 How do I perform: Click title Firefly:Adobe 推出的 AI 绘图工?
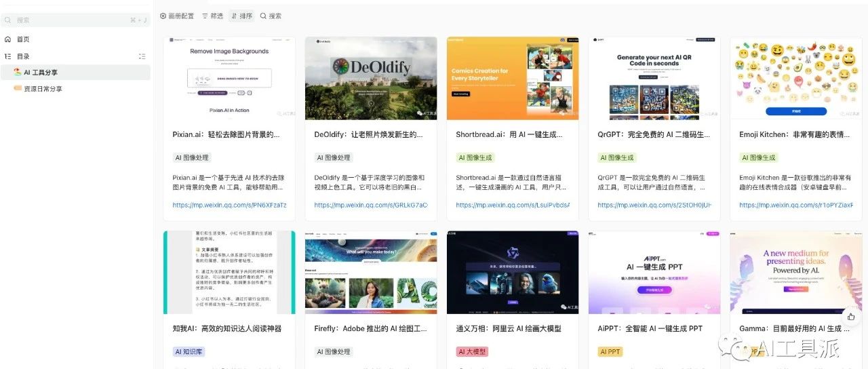pyautogui.click(x=370, y=328)
